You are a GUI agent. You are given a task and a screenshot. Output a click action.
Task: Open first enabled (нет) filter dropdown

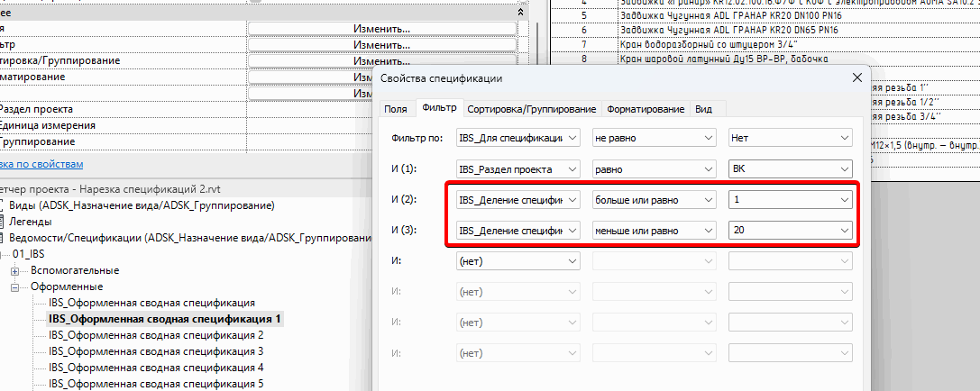(x=518, y=260)
